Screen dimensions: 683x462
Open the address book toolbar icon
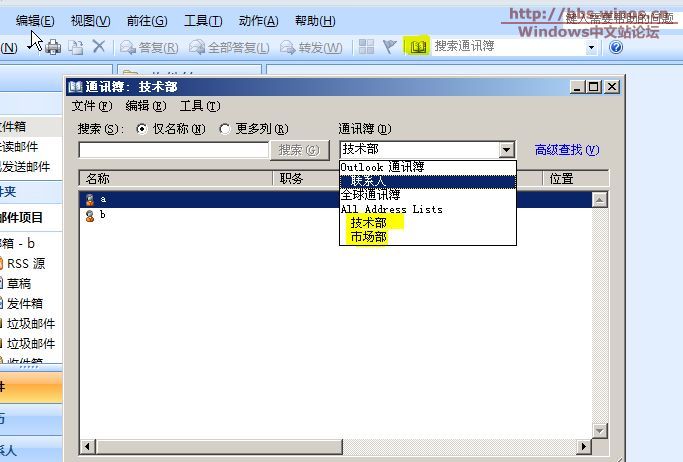click(x=418, y=47)
